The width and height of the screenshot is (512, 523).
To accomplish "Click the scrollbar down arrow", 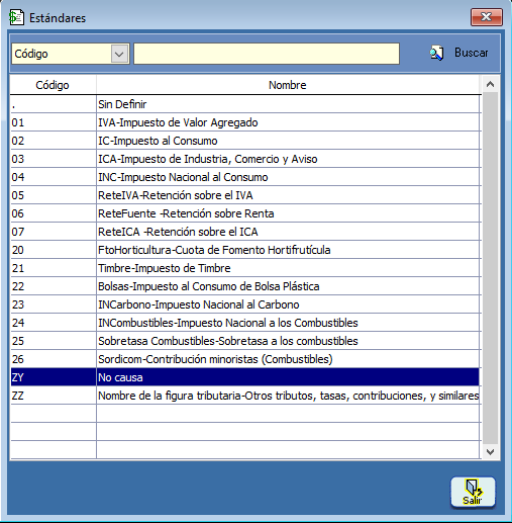I will tap(490, 452).
